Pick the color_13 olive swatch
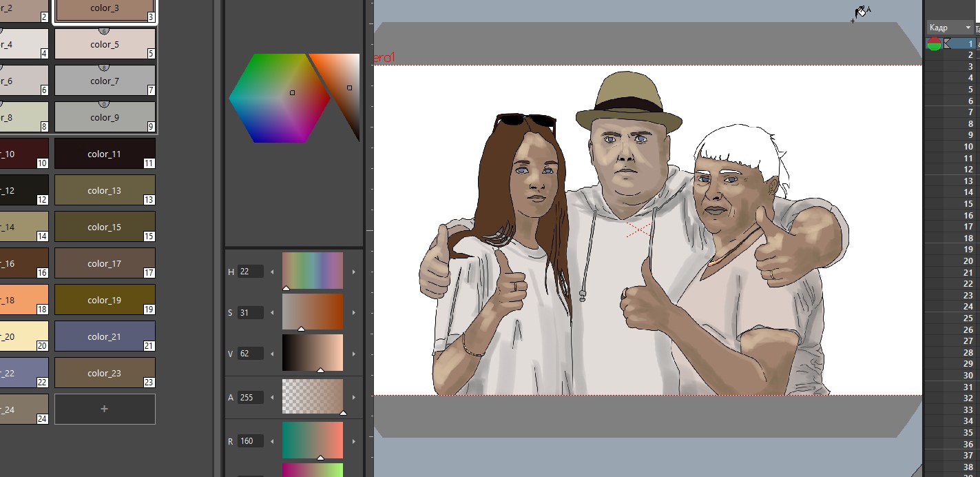The image size is (980, 477). pos(105,190)
